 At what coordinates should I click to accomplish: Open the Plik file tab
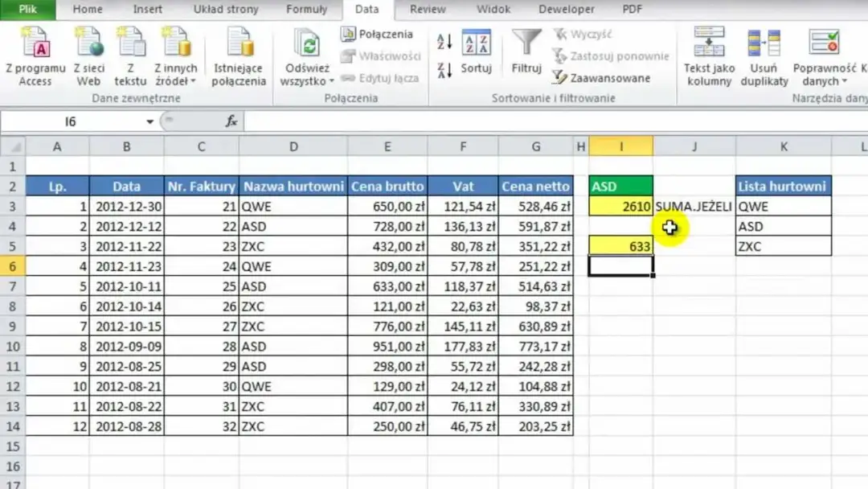(27, 10)
